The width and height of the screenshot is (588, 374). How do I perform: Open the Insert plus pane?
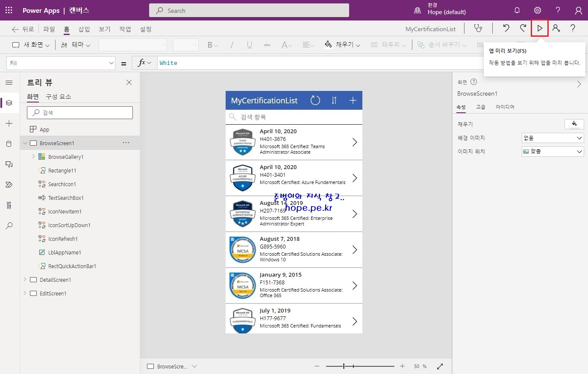[9, 123]
